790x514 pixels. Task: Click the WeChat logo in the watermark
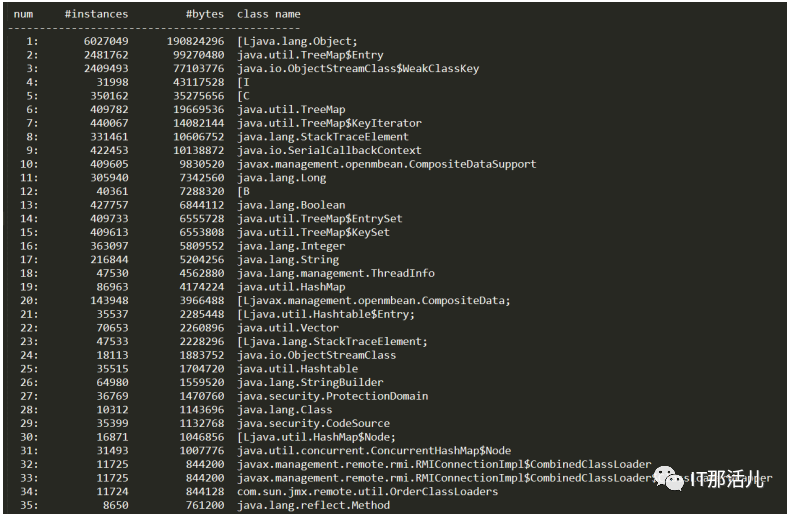[x=669, y=478]
